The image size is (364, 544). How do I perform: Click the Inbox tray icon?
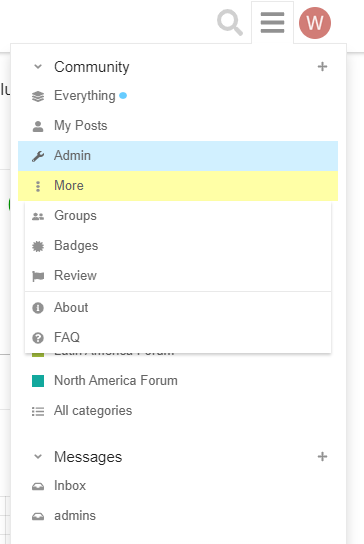click(38, 487)
